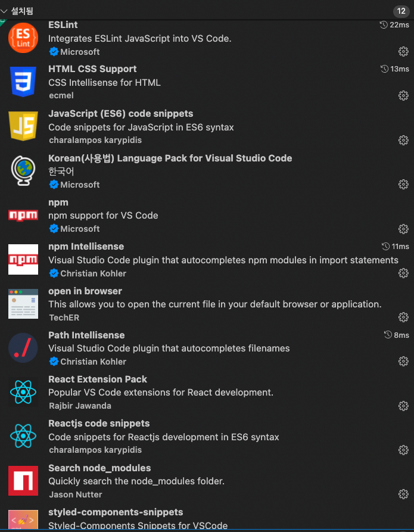The image size is (414, 532).
Task: Open the manage gear for Path Intellisense
Action: 403,362
